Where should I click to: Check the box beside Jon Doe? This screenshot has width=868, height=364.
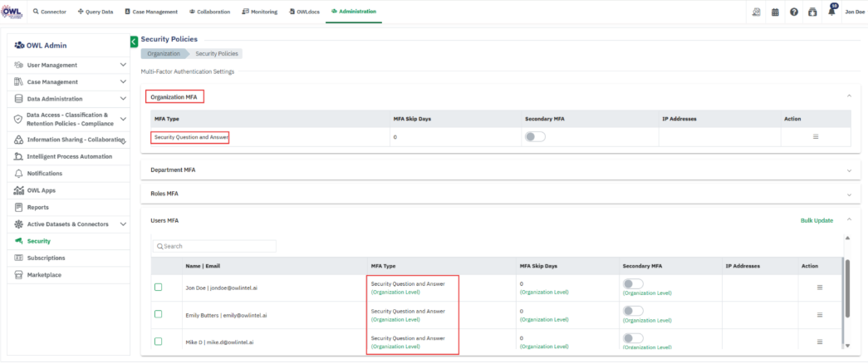point(159,288)
